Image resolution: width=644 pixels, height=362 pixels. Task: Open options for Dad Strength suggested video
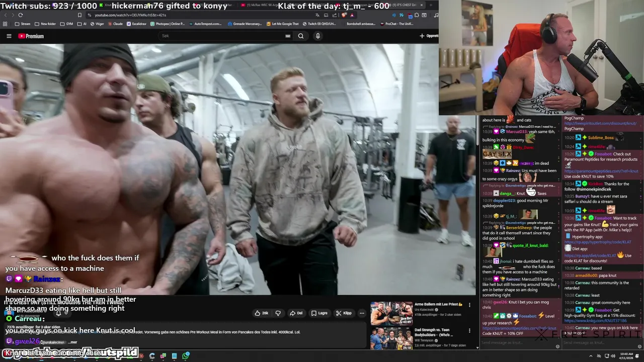(469, 330)
